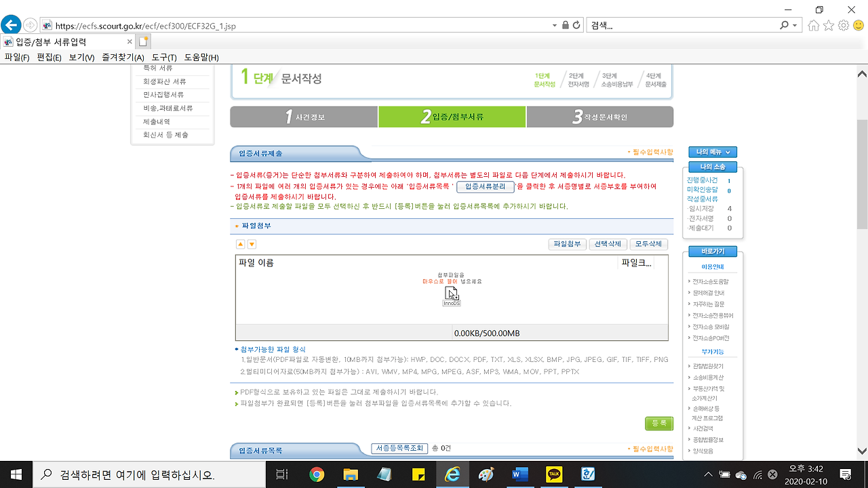Viewport: 868px width, 488px height.
Task: Open Microsoft Word from taskbar
Action: tap(520, 474)
